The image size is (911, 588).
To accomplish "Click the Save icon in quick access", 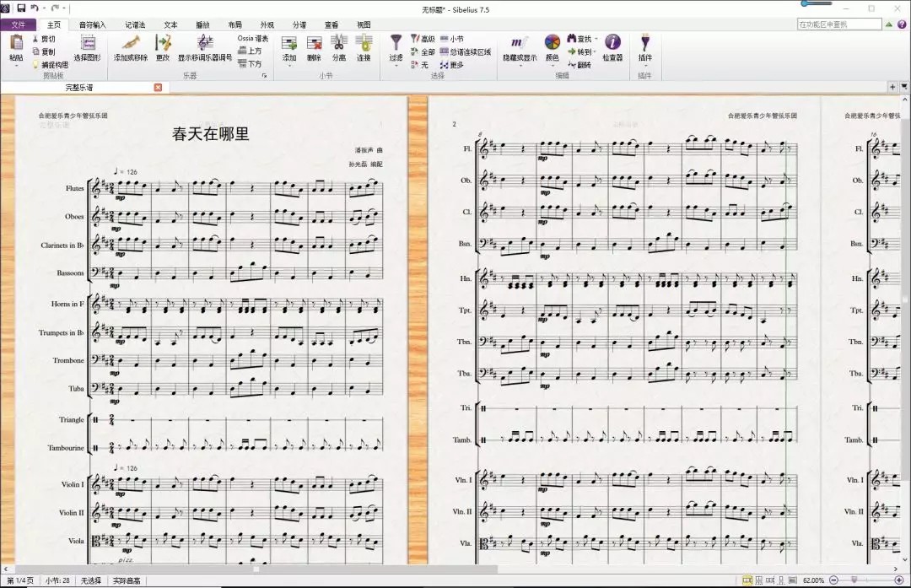I will tap(21, 8).
